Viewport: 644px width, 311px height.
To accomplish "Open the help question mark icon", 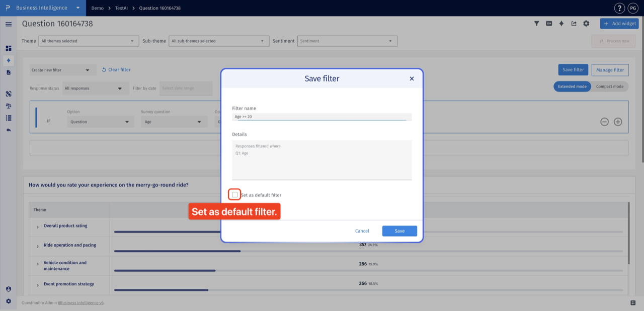I will coord(619,8).
